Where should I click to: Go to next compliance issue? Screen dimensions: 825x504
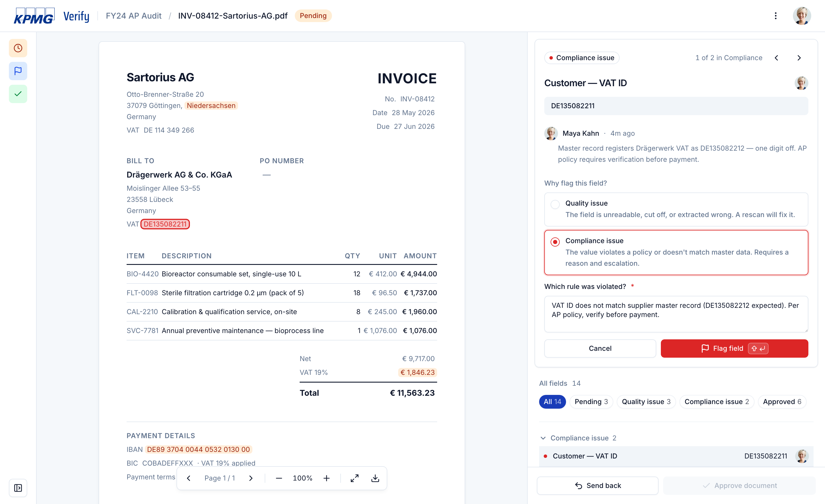pyautogui.click(x=799, y=58)
